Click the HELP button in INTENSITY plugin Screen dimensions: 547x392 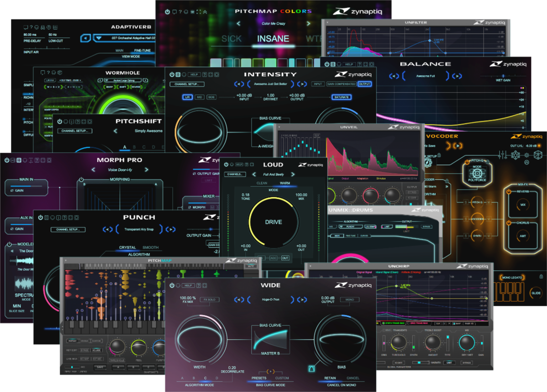coord(193,74)
